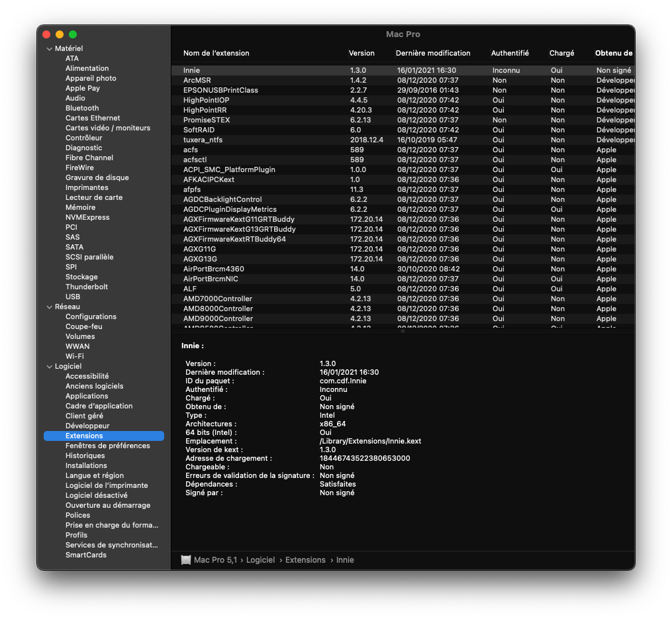Open Applications under Logiciel
The image size is (672, 619).
pos(87,396)
